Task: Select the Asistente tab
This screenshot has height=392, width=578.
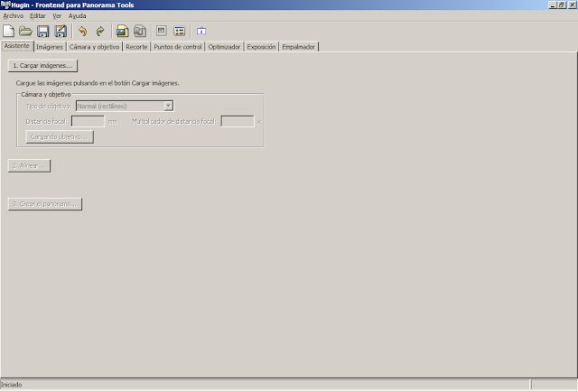Action: (17, 46)
